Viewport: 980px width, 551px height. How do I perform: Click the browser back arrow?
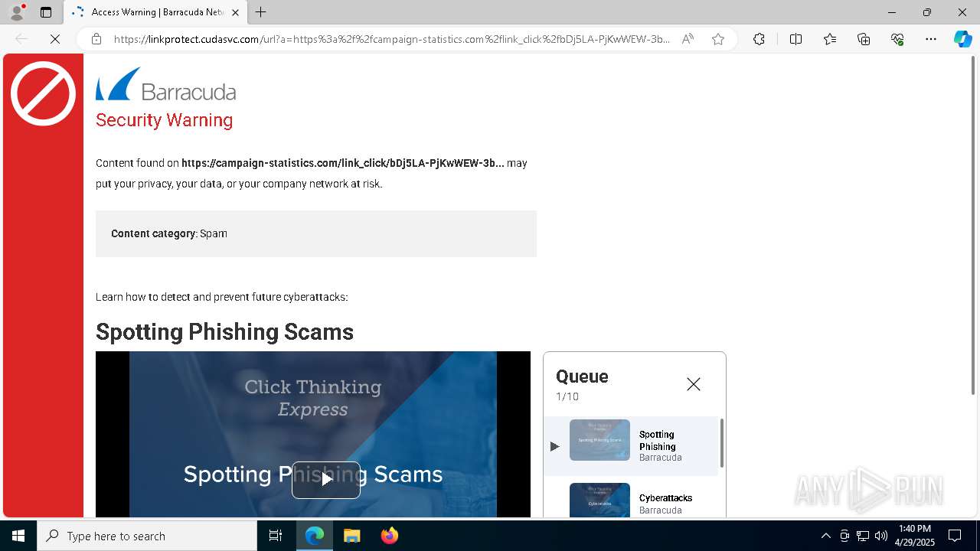click(21, 39)
